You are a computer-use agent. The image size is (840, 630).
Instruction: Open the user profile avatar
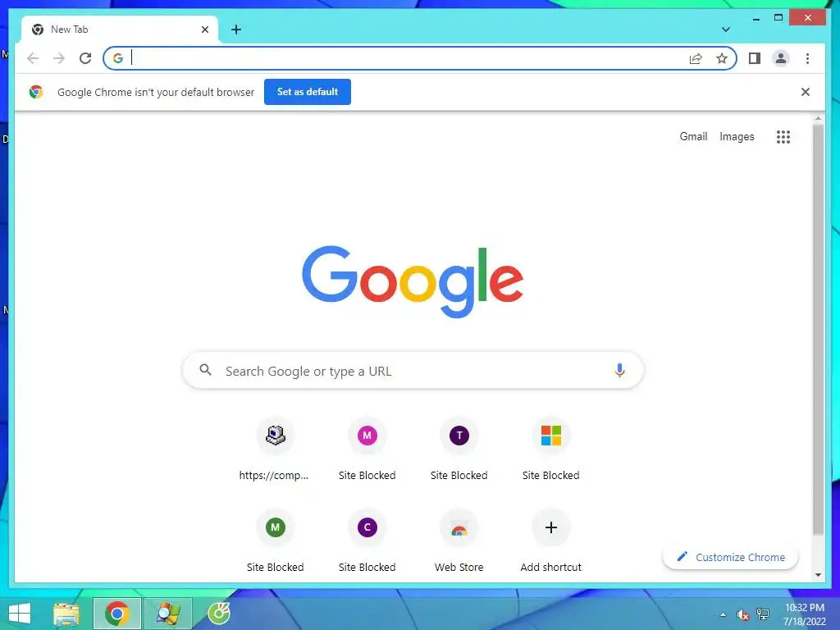(781, 58)
